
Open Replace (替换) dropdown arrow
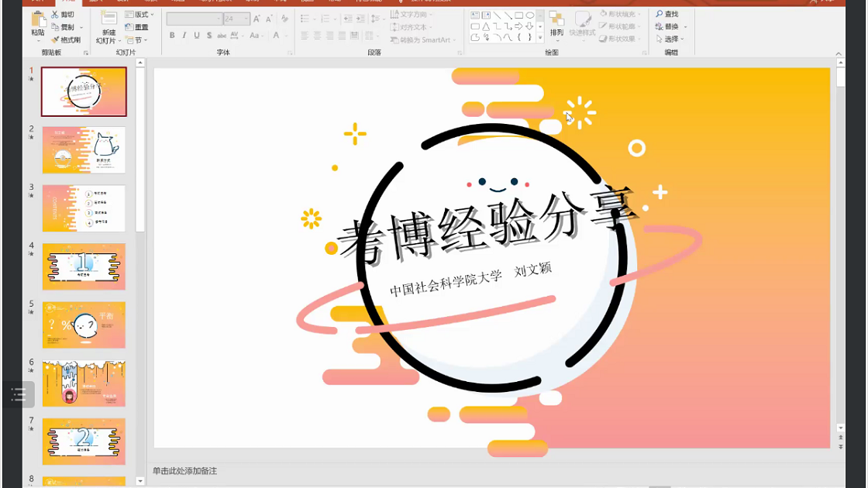click(x=685, y=26)
